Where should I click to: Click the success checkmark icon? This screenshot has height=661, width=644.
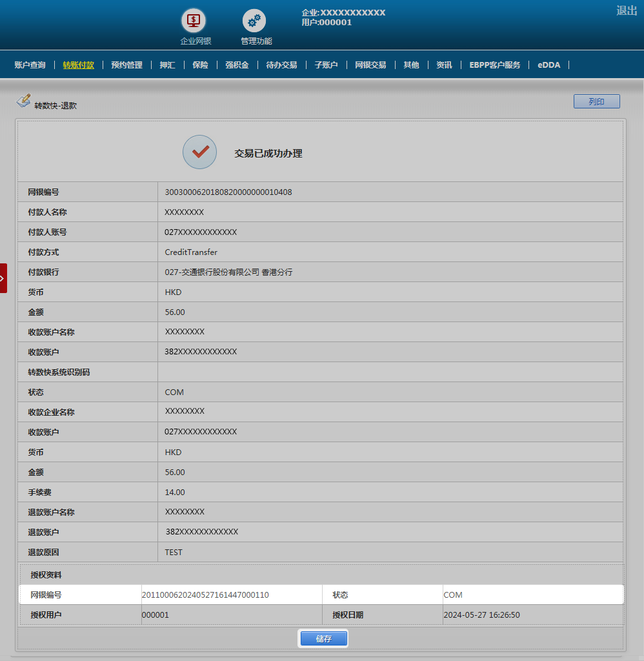click(x=199, y=152)
